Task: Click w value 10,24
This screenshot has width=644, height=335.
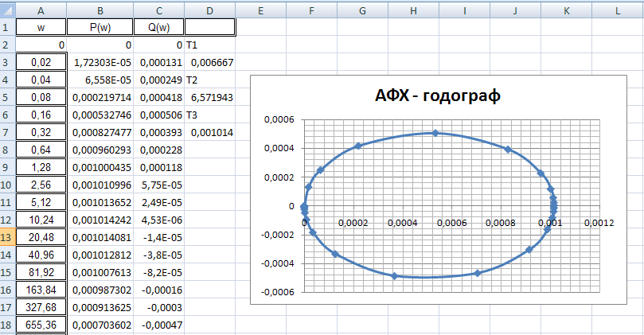Action: 41,220
